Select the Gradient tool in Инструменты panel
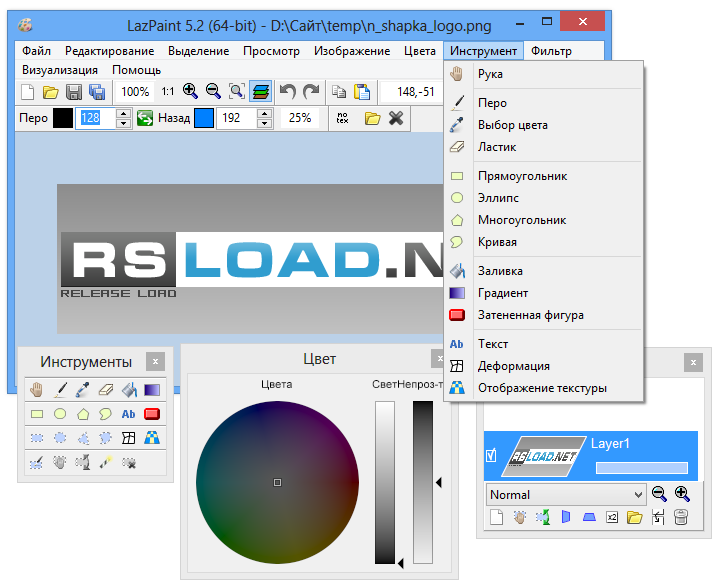The height and width of the screenshot is (587, 727). pos(152,390)
